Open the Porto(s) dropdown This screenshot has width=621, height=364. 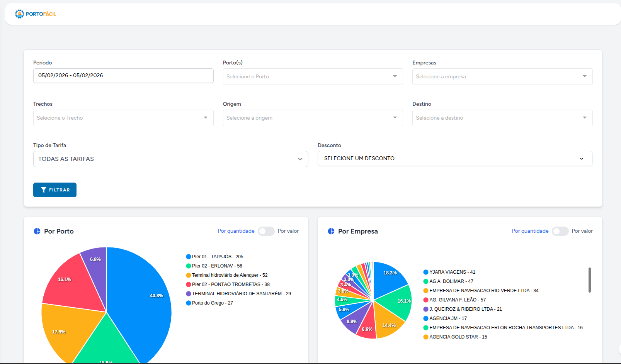click(313, 76)
